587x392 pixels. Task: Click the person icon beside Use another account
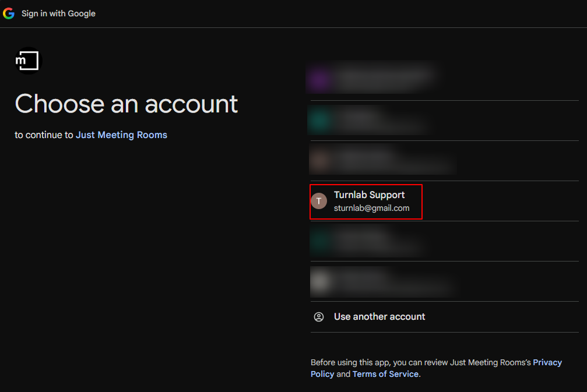319,317
